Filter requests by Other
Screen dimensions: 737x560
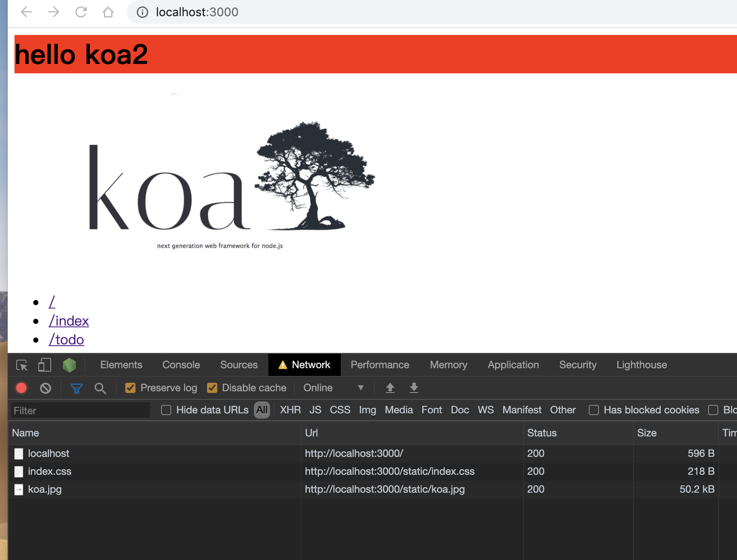coord(563,410)
